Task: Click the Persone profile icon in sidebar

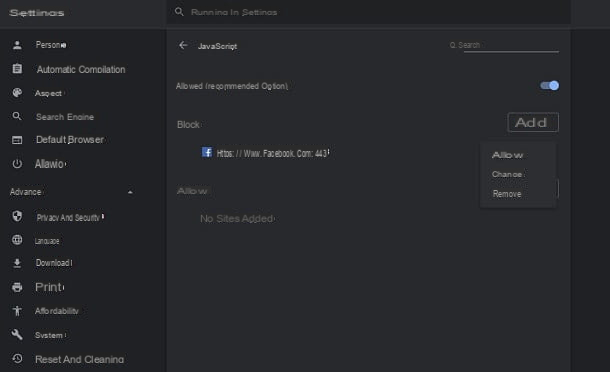Action: [x=17, y=45]
